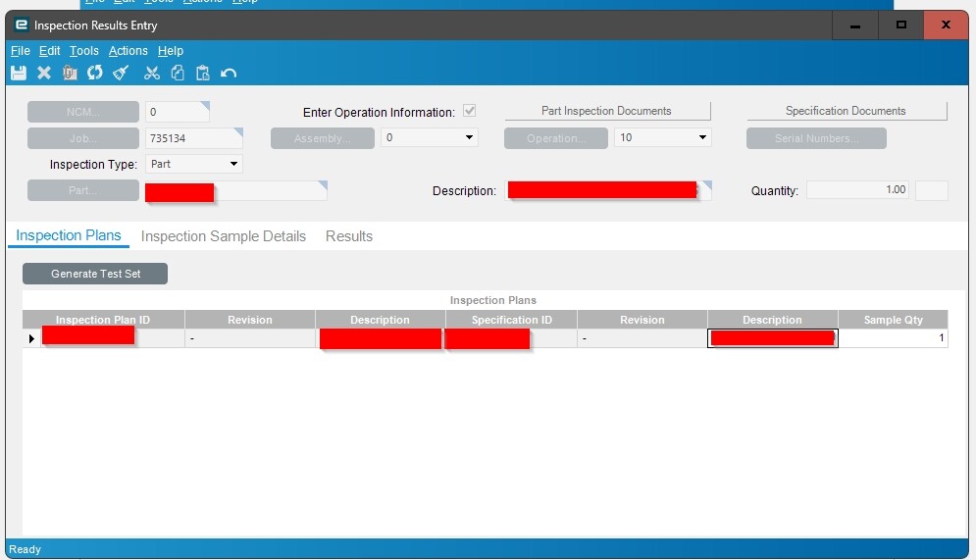This screenshot has height=560, width=976.
Task: Click the Undo arrow icon
Action: pyautogui.click(x=229, y=74)
